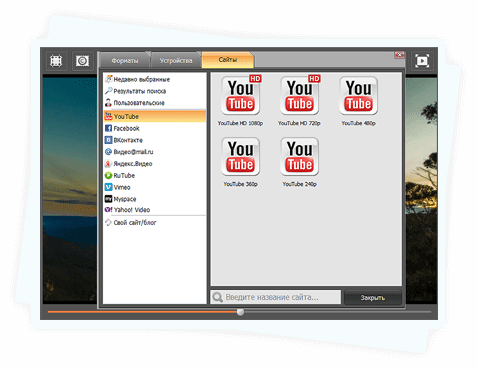Open fullscreen preview with the play frame icon
This screenshot has width=477, height=369.
422,61
